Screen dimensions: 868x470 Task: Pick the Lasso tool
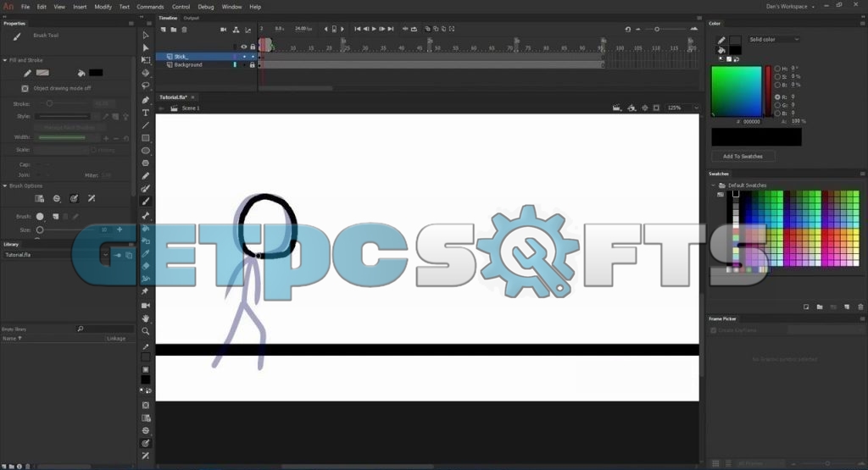tap(146, 86)
